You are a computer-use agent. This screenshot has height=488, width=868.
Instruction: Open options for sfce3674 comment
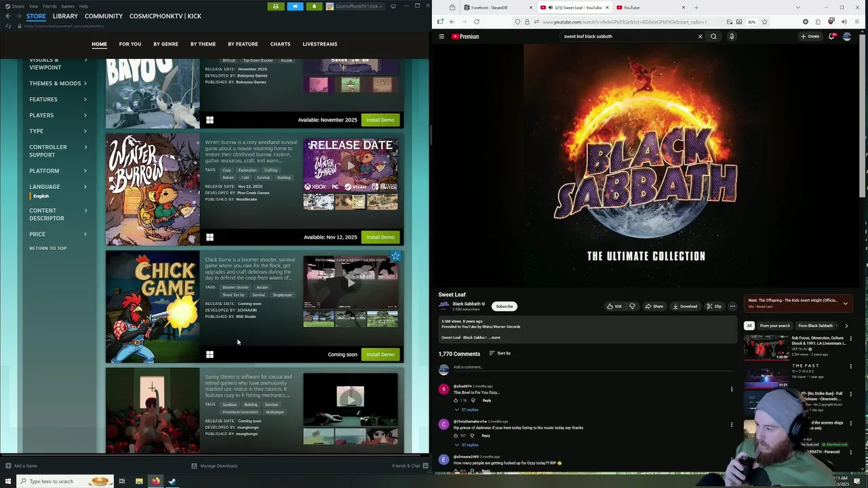(x=732, y=389)
